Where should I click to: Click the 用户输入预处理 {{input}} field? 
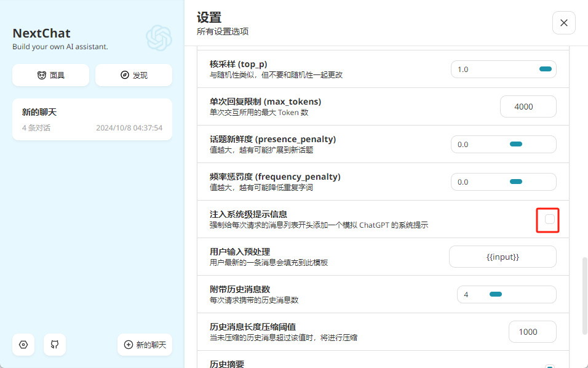pyautogui.click(x=503, y=257)
